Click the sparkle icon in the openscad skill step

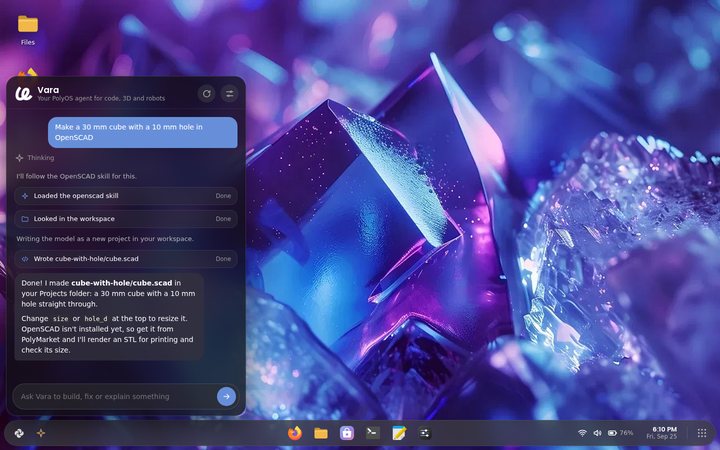(x=25, y=196)
